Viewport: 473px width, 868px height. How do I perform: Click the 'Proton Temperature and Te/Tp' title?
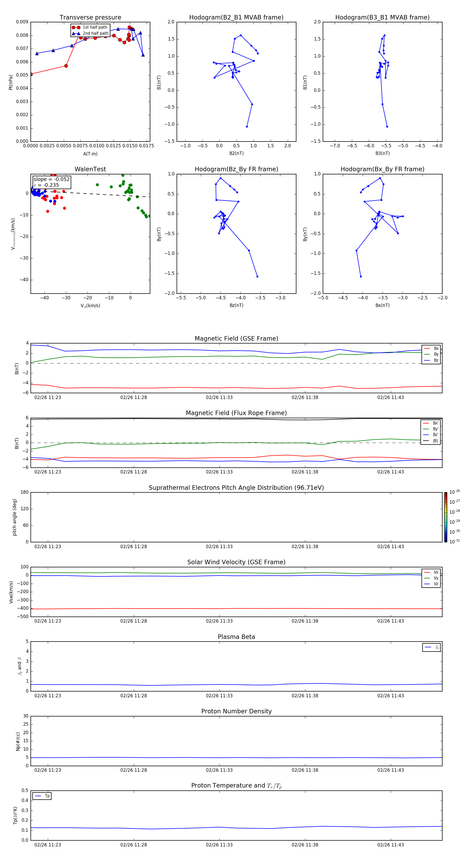tap(236, 786)
